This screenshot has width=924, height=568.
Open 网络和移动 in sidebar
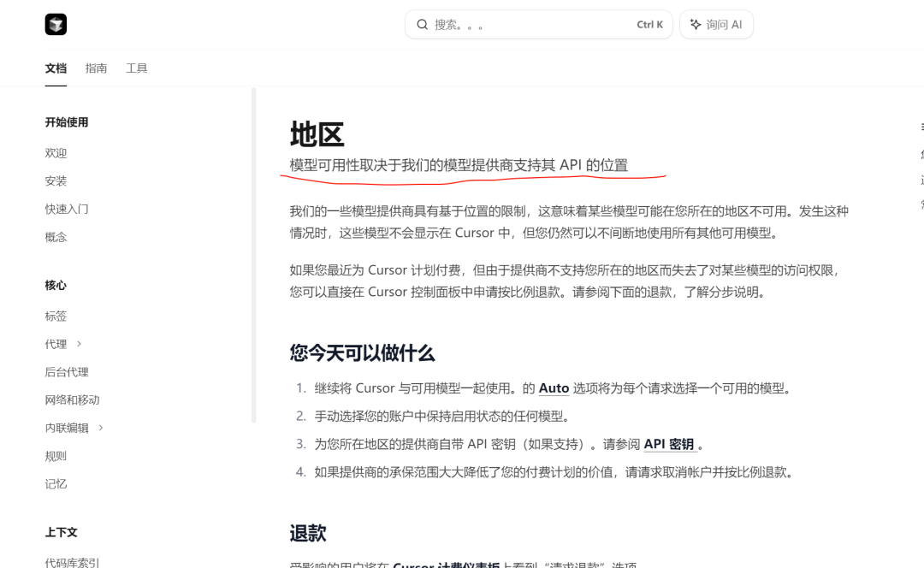tap(73, 400)
